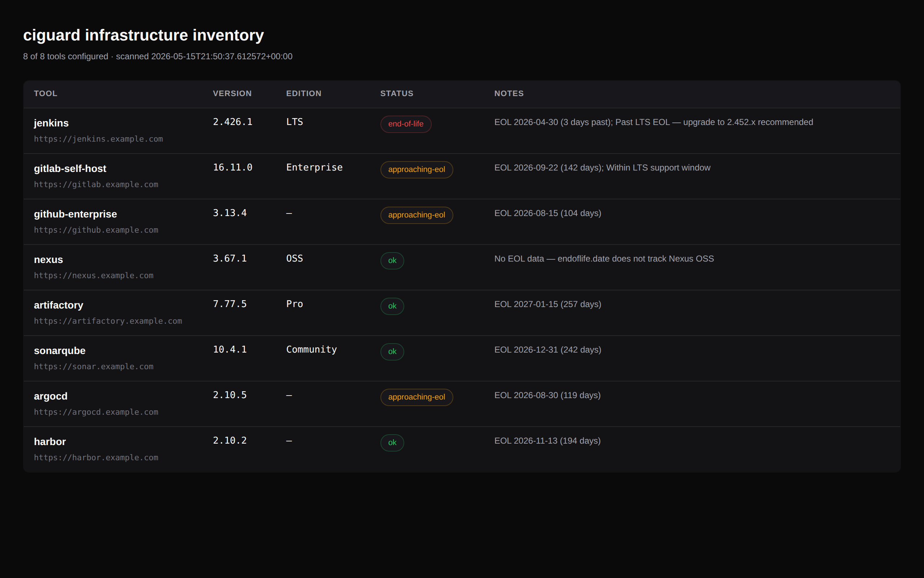Click the sonarqube tool name
The width and height of the screenshot is (924, 578).
click(x=60, y=350)
